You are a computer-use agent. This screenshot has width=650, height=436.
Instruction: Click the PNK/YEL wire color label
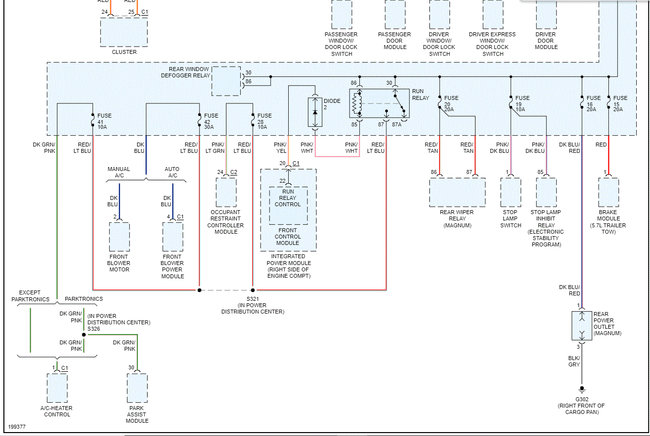280,148
